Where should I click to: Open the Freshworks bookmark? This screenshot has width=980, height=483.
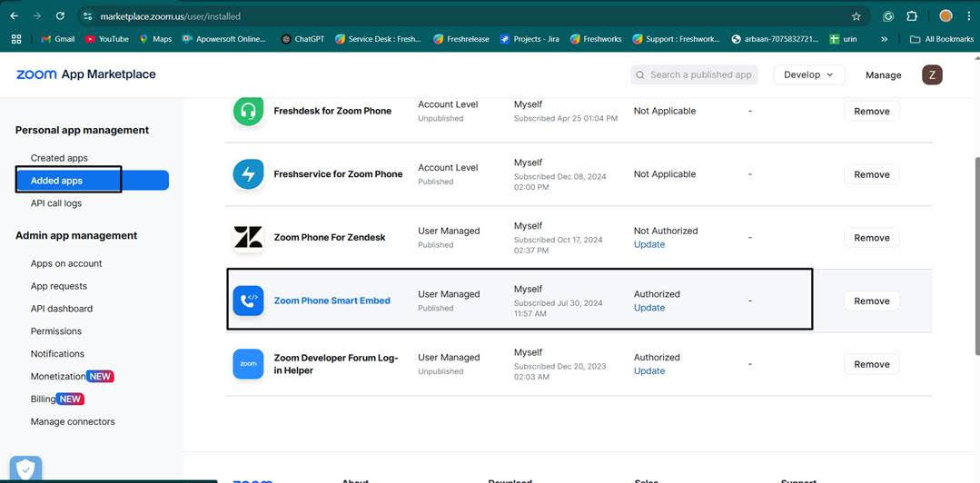tap(596, 39)
